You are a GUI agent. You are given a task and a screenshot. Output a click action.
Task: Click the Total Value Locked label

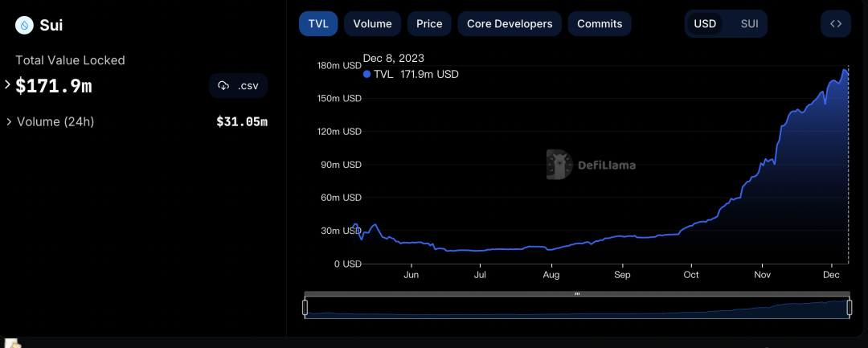click(x=70, y=60)
